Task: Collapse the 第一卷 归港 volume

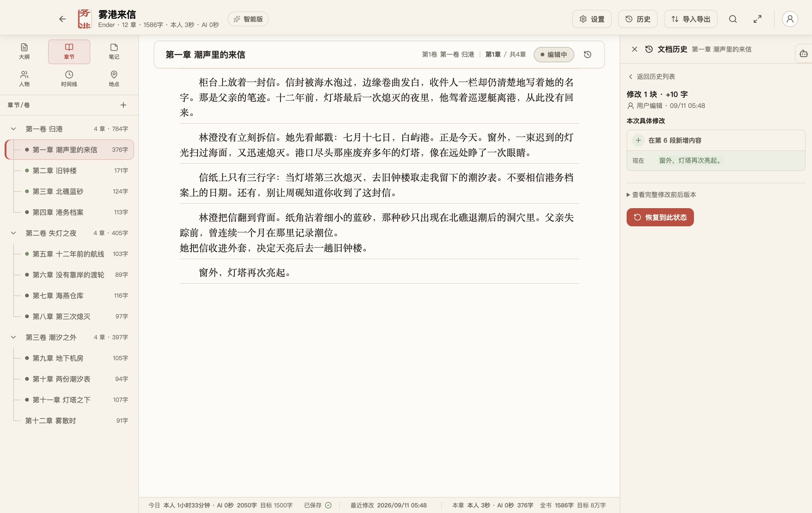Action: click(13, 129)
